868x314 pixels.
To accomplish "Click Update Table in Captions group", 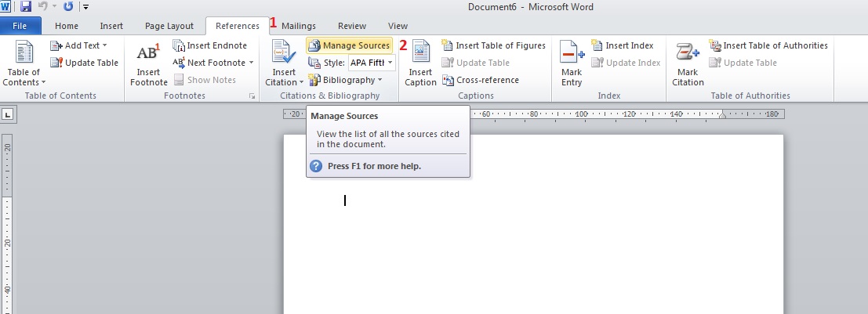I will (x=475, y=63).
